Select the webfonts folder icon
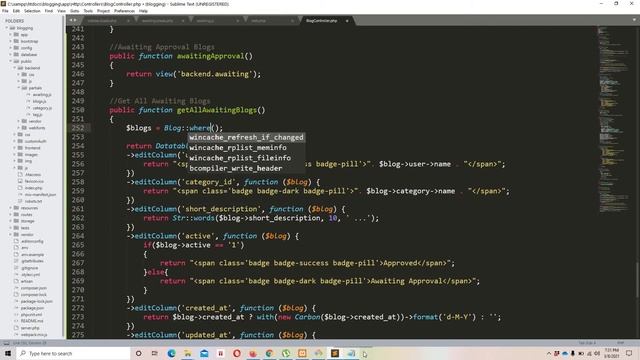The width and height of the screenshot is (640, 360). coord(25,128)
